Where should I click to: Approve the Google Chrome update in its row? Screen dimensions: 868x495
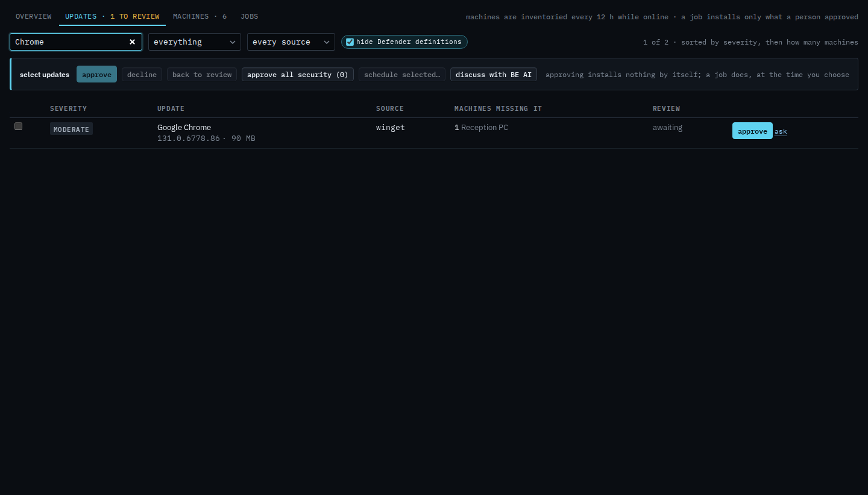(x=752, y=131)
